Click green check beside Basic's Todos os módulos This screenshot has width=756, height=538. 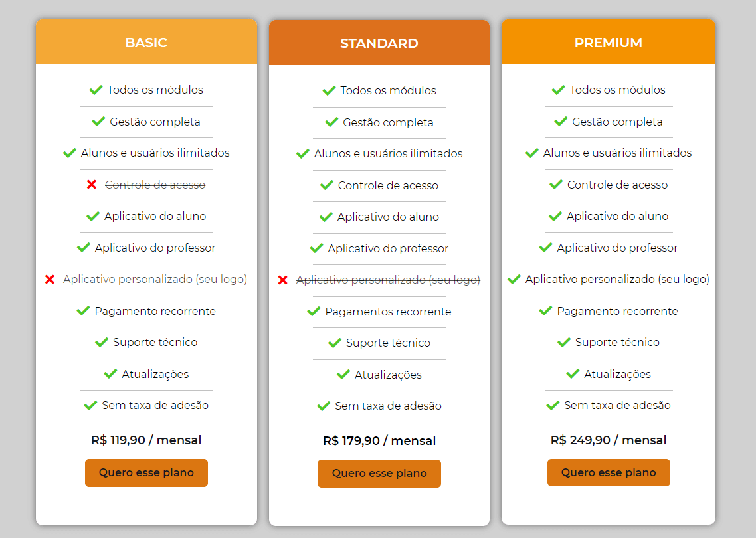pyautogui.click(x=96, y=90)
